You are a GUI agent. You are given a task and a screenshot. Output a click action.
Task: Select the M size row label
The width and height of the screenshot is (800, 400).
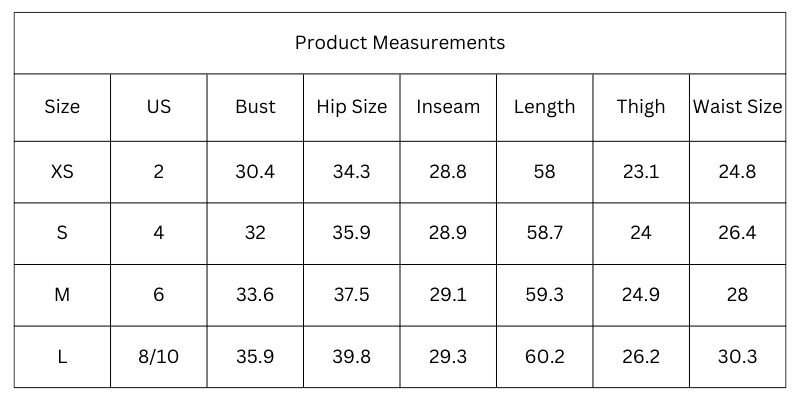click(x=62, y=295)
